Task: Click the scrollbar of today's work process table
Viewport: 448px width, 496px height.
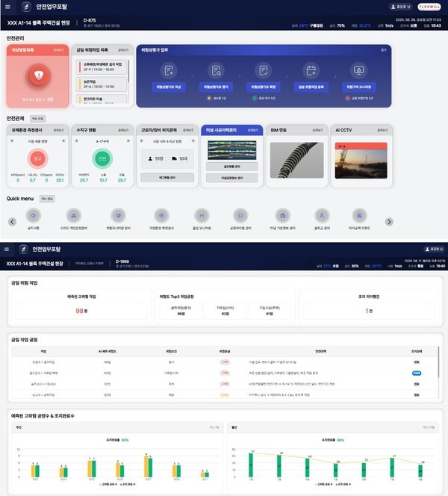Action: click(x=438, y=362)
